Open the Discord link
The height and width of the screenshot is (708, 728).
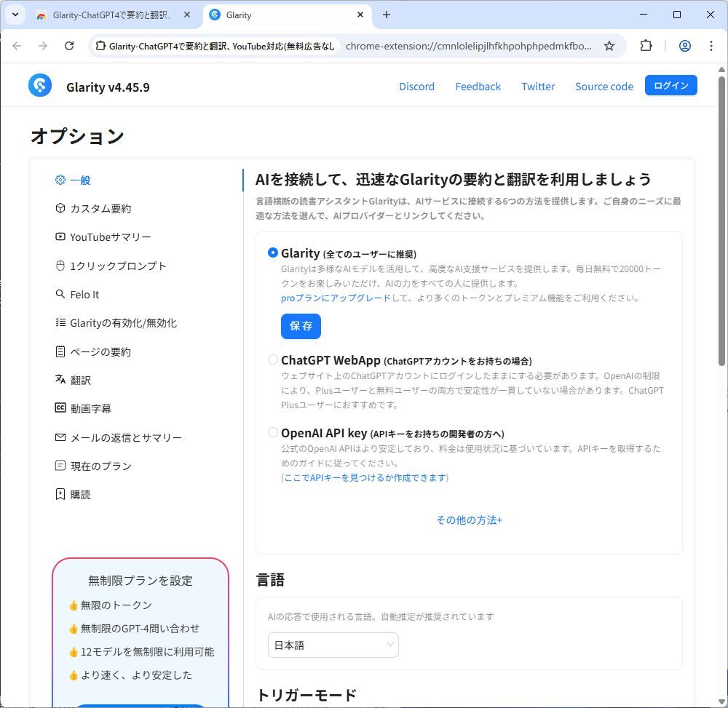[x=417, y=87]
